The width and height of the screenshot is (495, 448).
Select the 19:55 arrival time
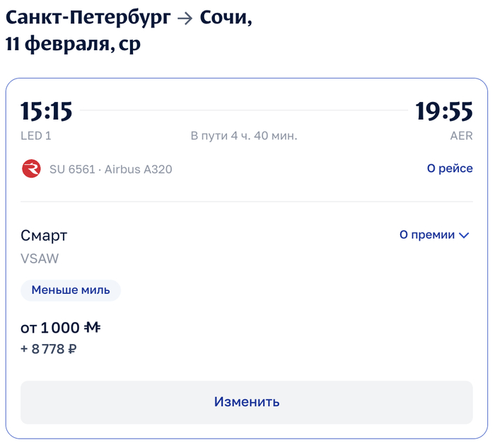(443, 111)
